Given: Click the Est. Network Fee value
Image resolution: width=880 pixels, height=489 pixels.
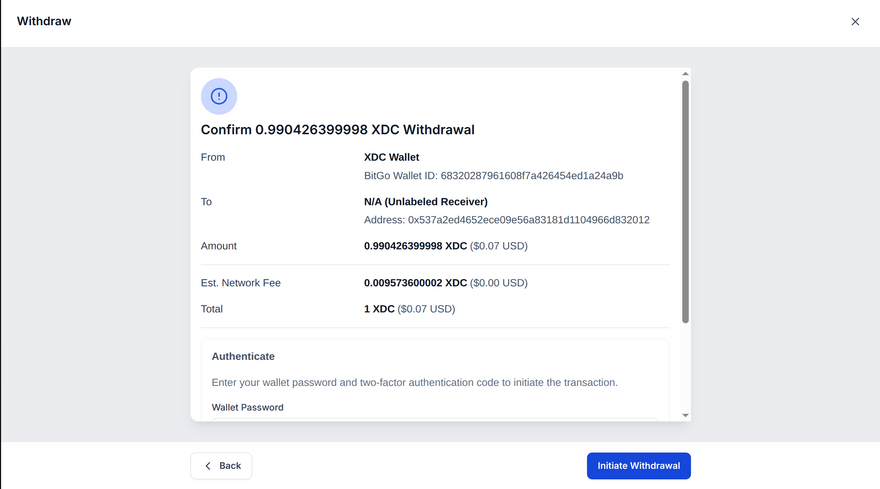Looking at the screenshot, I should pos(415,283).
